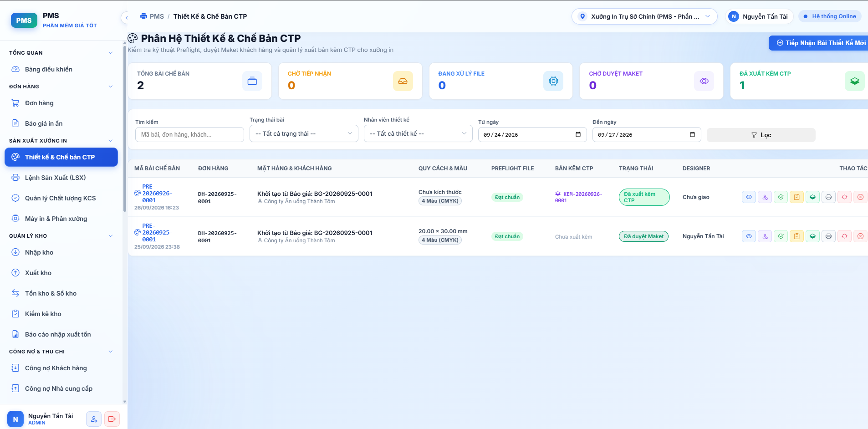
Task: Open Lệnh Sản Xuất (LSX) in sidebar
Action: point(61,178)
